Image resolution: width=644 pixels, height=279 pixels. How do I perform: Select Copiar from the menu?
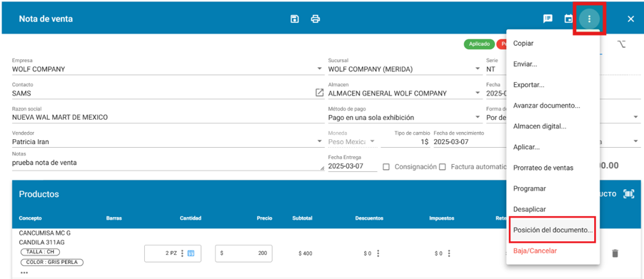553,44
